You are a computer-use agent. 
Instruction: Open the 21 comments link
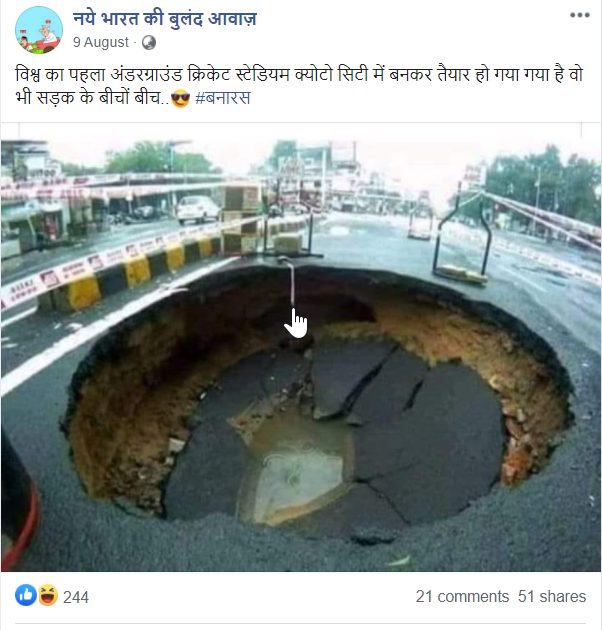[x=462, y=597]
